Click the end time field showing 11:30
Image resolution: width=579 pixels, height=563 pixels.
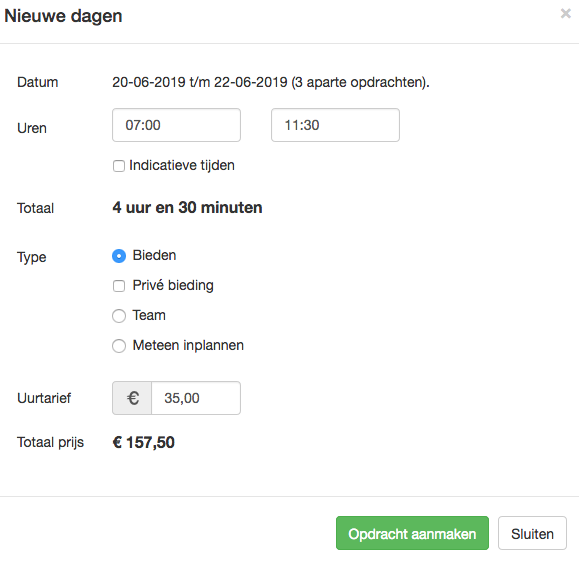pyautogui.click(x=335, y=125)
